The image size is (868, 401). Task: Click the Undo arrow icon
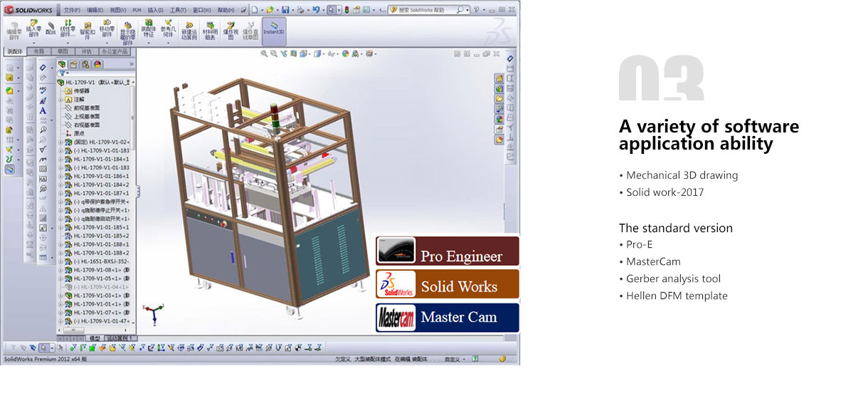pyautogui.click(x=316, y=10)
